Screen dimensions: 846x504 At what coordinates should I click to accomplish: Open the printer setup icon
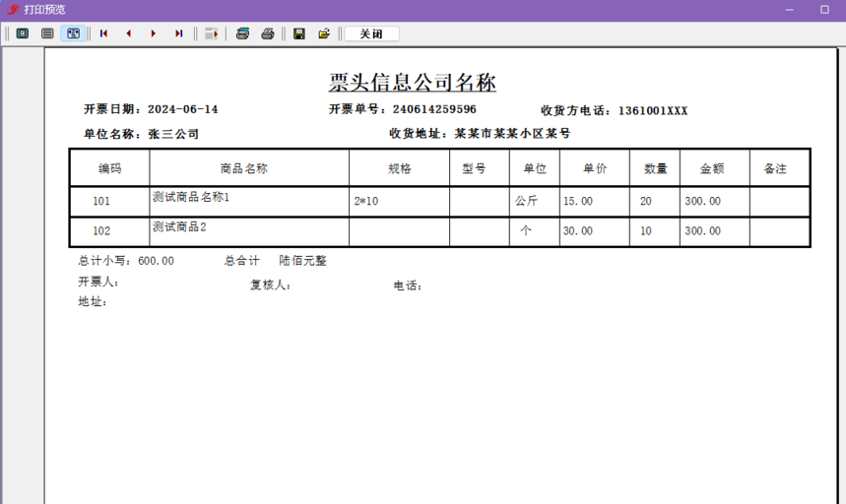[243, 33]
